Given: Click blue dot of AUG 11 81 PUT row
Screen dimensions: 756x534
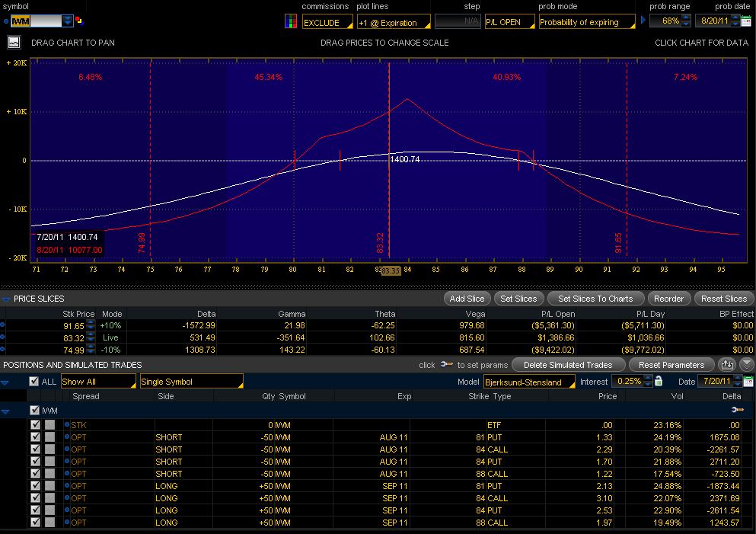Looking at the screenshot, I should [x=67, y=436].
